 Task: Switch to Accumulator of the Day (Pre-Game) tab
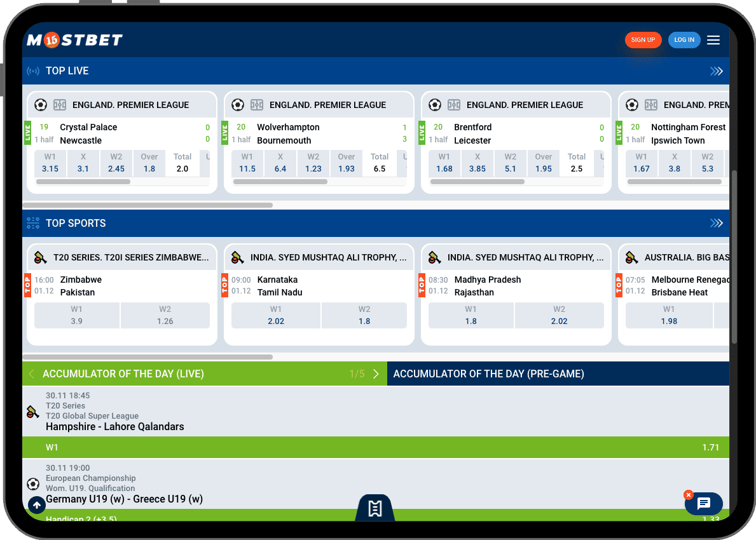pyautogui.click(x=488, y=374)
